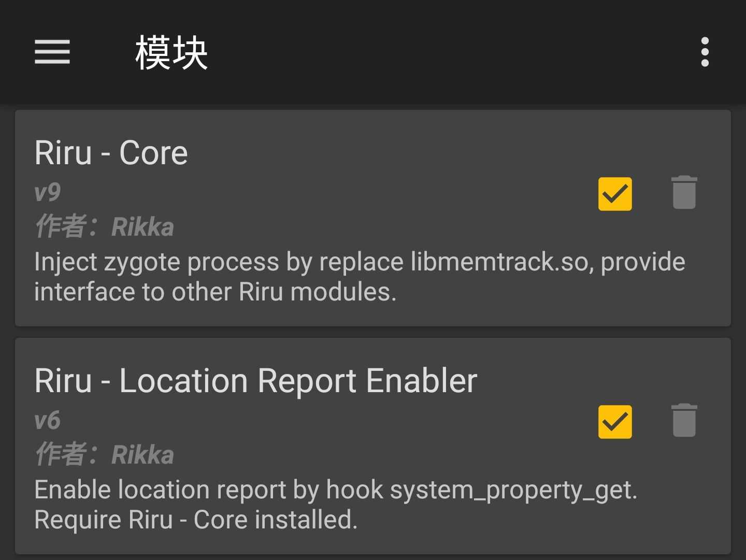Delete the Riru - Core module
746x560 pixels.
(x=684, y=193)
